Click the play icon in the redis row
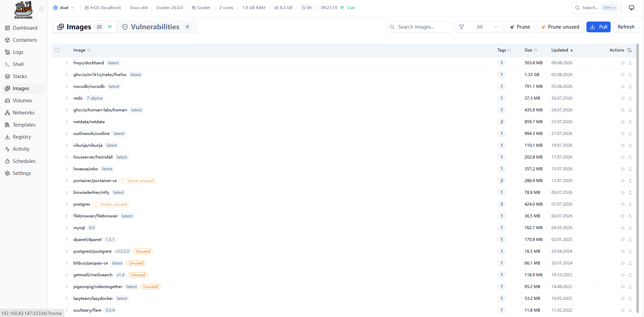 pos(623,98)
